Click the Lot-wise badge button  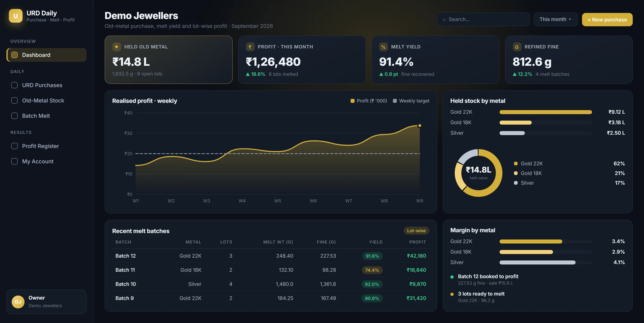(x=416, y=231)
